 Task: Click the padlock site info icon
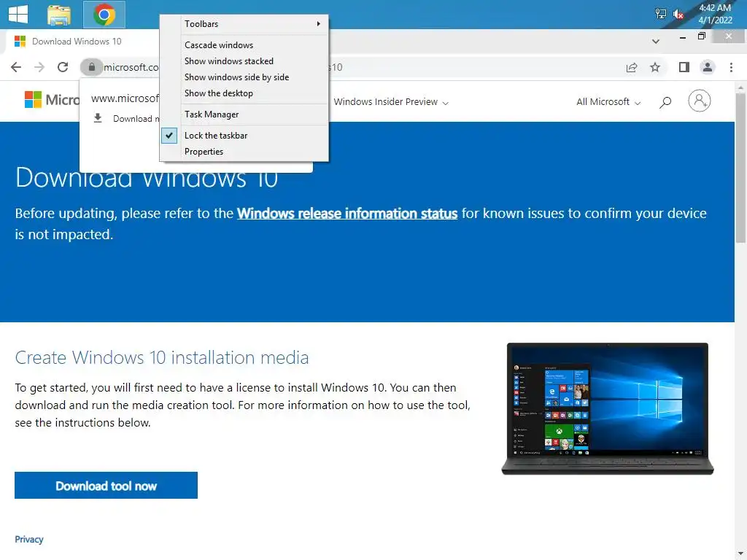coord(91,67)
